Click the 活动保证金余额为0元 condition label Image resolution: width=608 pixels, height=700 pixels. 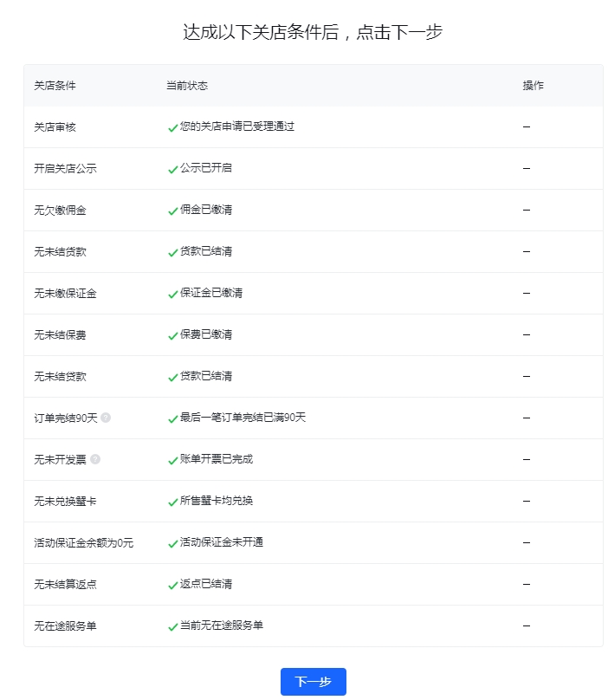84,543
